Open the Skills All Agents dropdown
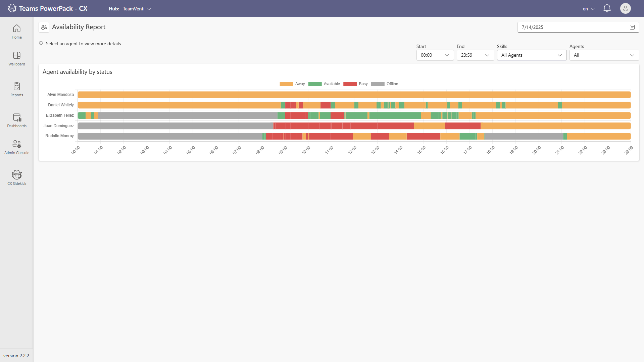Image resolution: width=644 pixels, height=362 pixels. click(x=532, y=55)
